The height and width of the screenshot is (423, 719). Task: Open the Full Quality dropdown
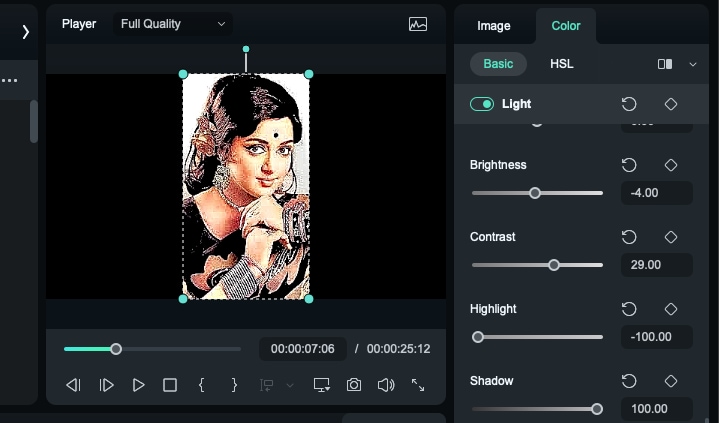(173, 24)
